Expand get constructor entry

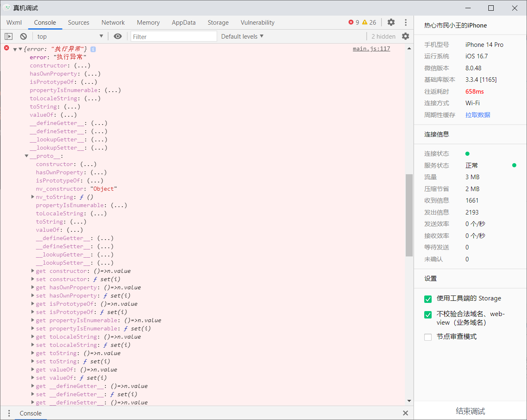[32, 271]
